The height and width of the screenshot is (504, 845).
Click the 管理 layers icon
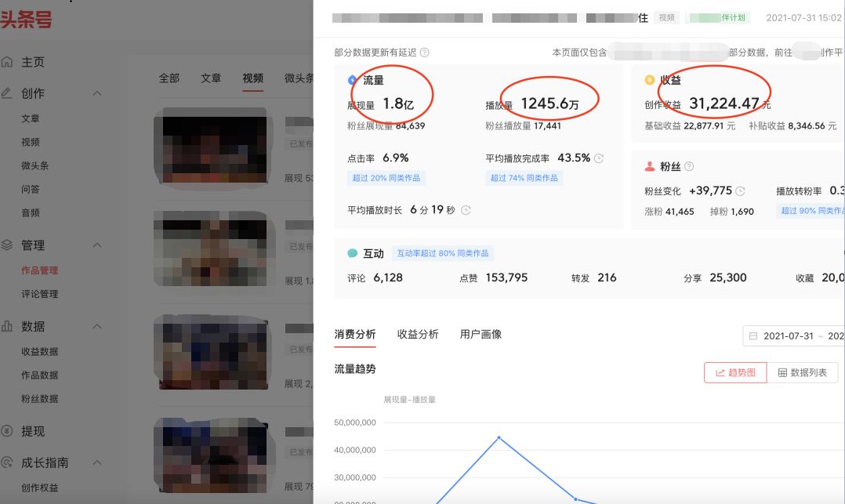7,245
